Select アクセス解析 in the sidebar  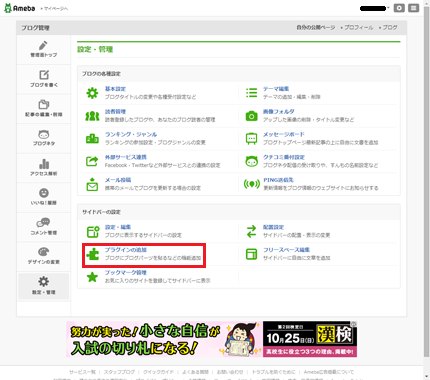coord(44,168)
